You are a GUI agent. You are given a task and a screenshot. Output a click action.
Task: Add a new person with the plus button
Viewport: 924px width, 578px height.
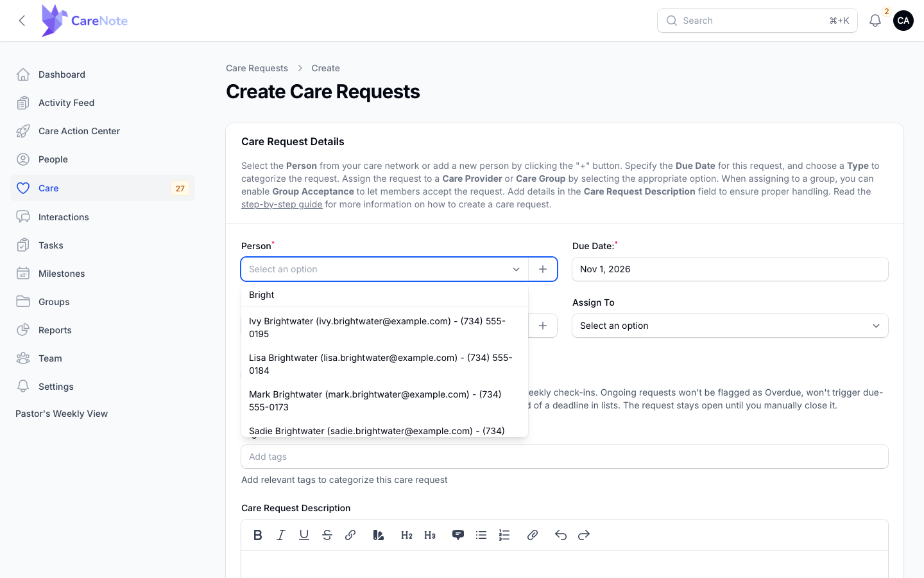(x=543, y=269)
